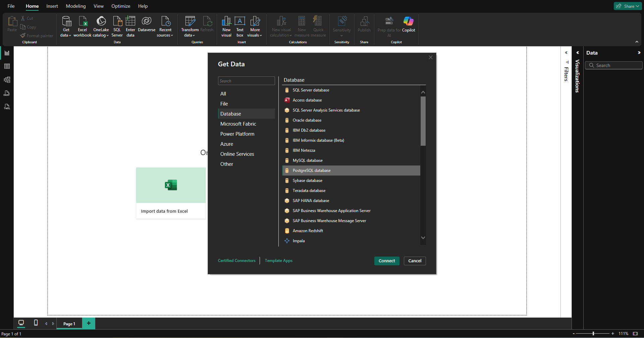Select the All category
The width and height of the screenshot is (644, 338).
point(247,94)
